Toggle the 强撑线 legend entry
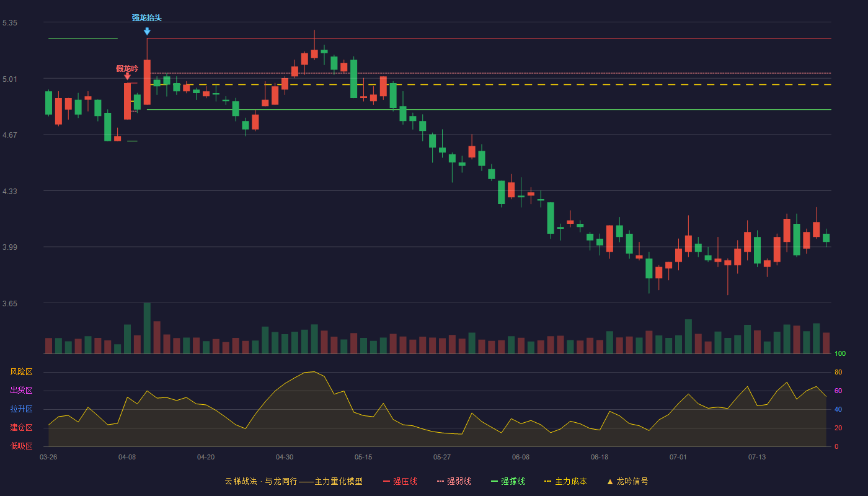 pos(508,481)
